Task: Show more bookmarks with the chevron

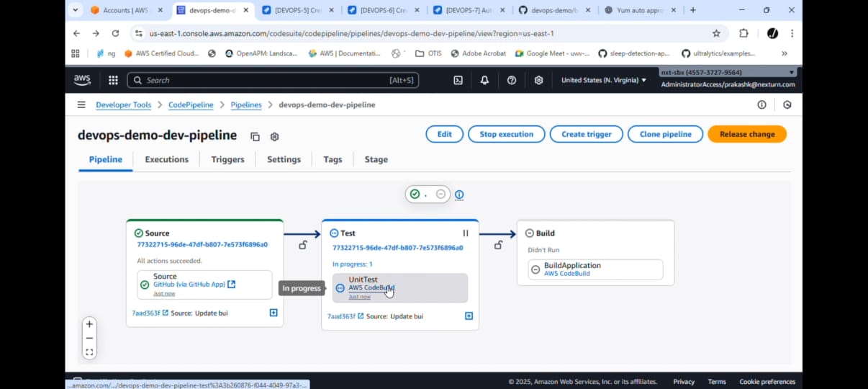Action: 785,53
